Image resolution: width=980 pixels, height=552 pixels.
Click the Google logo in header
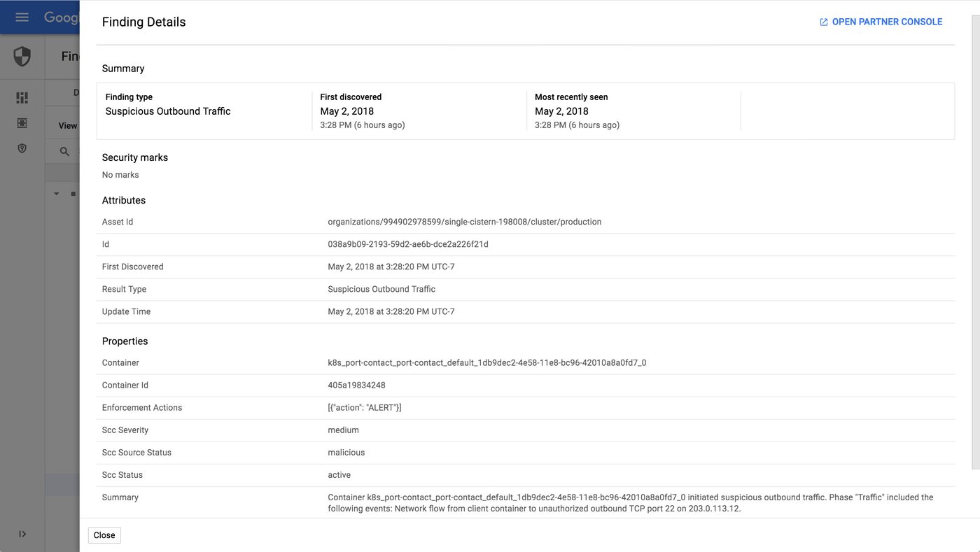[62, 17]
